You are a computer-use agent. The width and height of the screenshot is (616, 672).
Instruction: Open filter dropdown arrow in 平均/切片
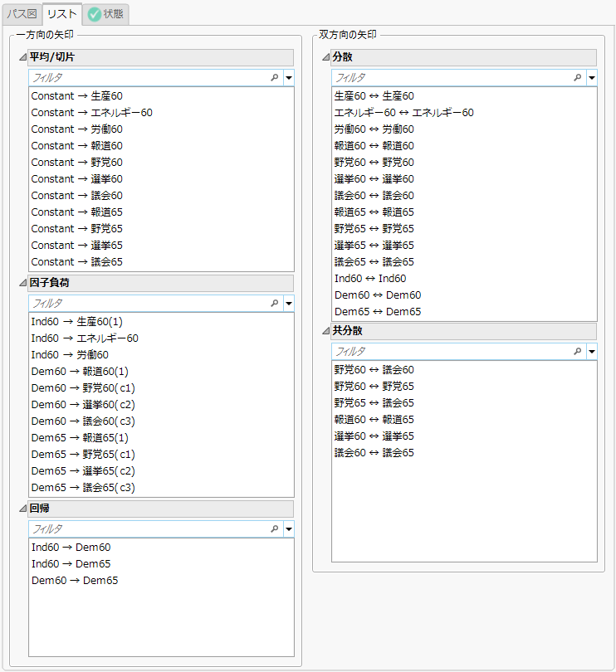(289, 78)
